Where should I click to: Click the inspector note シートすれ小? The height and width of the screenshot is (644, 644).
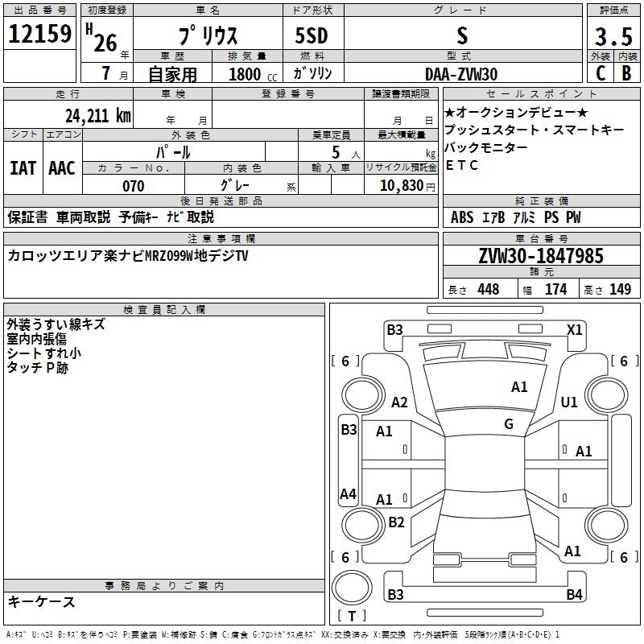point(44,353)
